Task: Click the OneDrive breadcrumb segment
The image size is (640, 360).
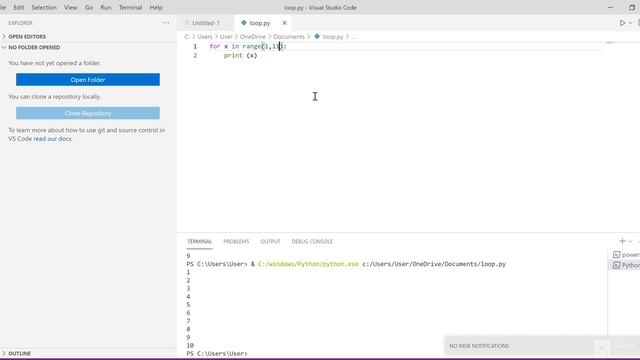Action: click(x=253, y=37)
